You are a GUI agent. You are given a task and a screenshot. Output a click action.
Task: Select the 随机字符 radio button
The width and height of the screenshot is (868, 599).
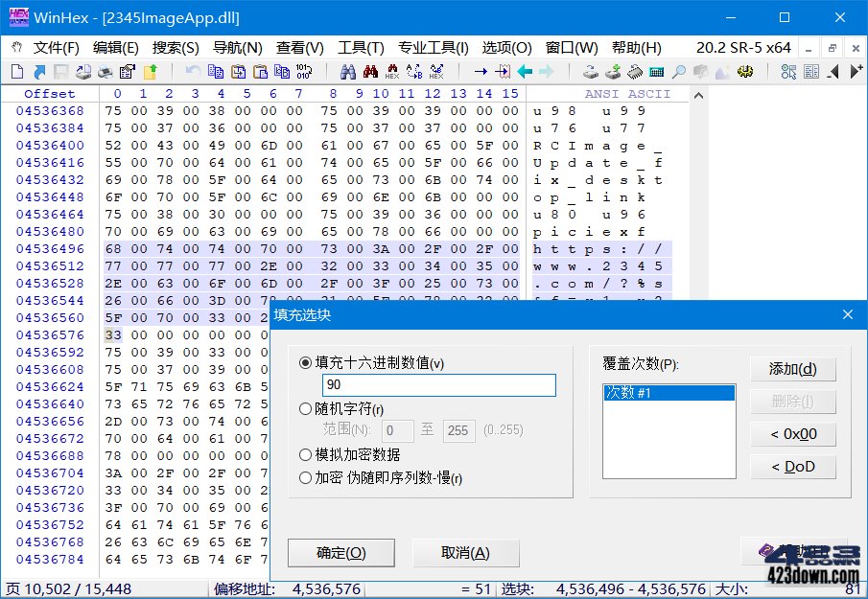(x=306, y=409)
